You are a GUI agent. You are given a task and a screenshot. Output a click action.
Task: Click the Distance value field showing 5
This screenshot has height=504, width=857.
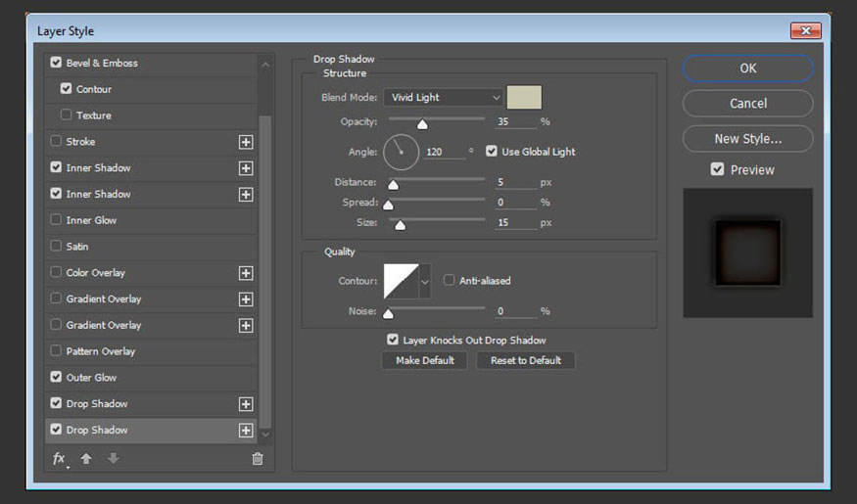tap(515, 182)
